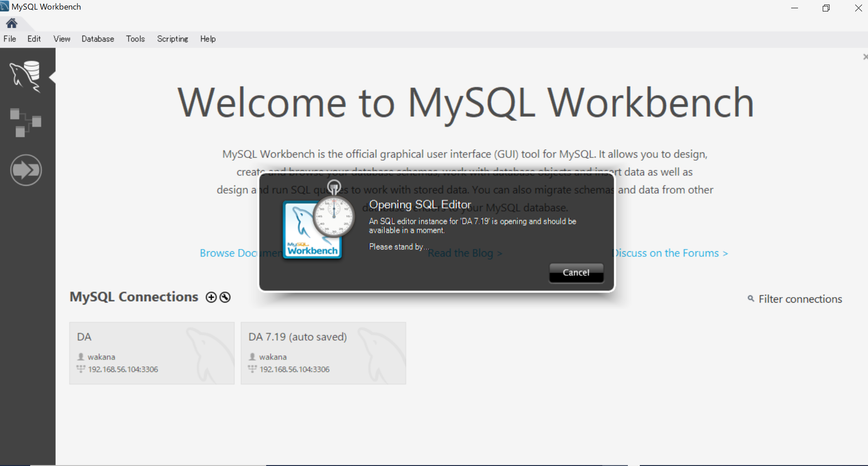Follow the Read the Blog link

pos(465,253)
